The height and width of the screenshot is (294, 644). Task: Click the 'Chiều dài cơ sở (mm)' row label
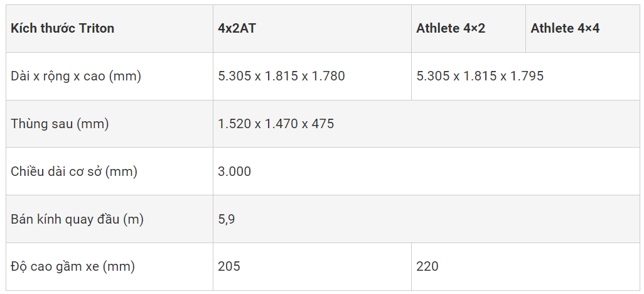(x=74, y=171)
